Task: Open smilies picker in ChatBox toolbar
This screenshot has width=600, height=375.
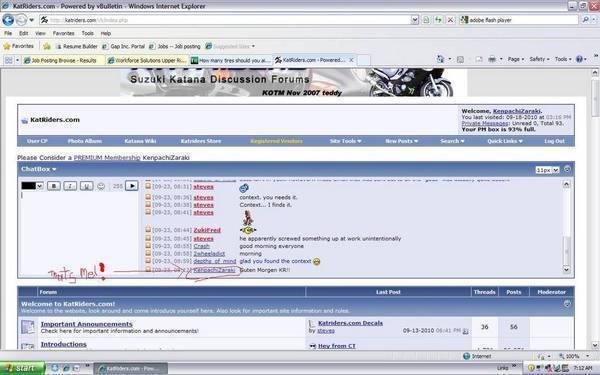Action: pos(101,186)
